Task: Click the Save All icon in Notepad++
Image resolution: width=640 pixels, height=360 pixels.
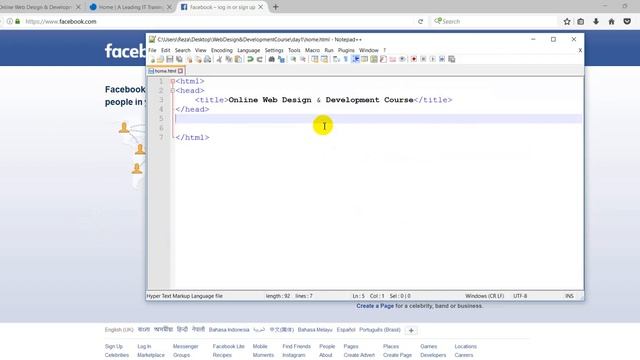Action: 179,59
